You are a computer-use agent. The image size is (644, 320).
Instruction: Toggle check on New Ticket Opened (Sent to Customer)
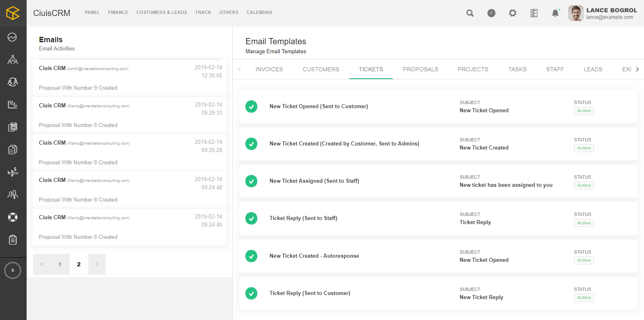click(x=251, y=107)
